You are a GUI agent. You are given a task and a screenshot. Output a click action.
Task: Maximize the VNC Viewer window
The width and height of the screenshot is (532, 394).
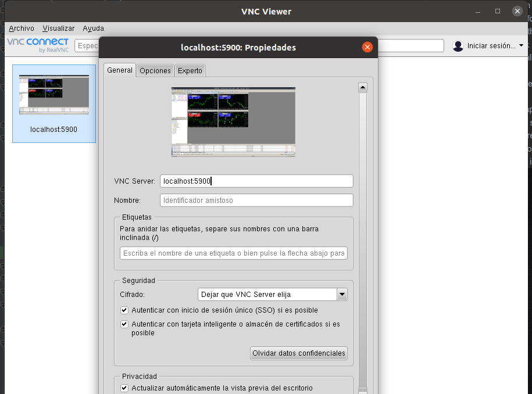point(498,11)
